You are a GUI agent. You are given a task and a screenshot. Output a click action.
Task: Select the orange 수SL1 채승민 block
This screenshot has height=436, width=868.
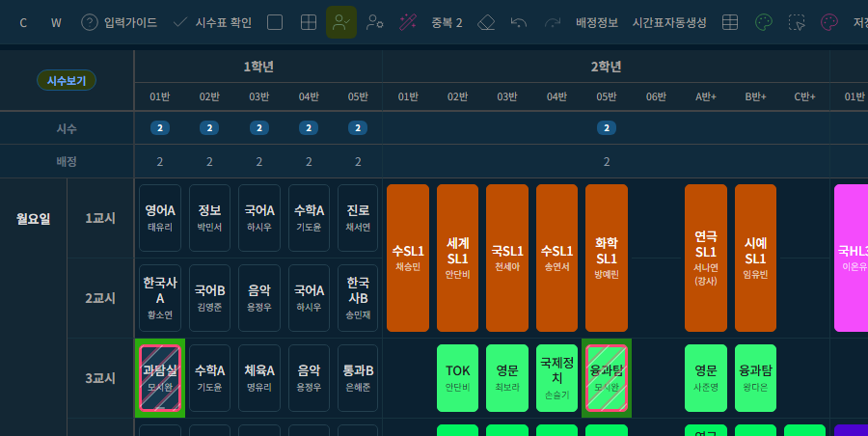[408, 259]
